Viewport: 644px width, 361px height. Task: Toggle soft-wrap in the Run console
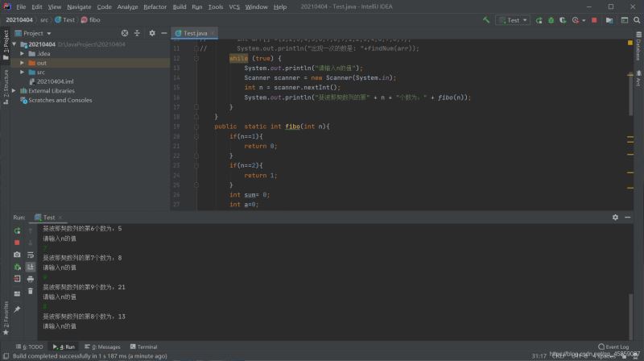coord(31,255)
